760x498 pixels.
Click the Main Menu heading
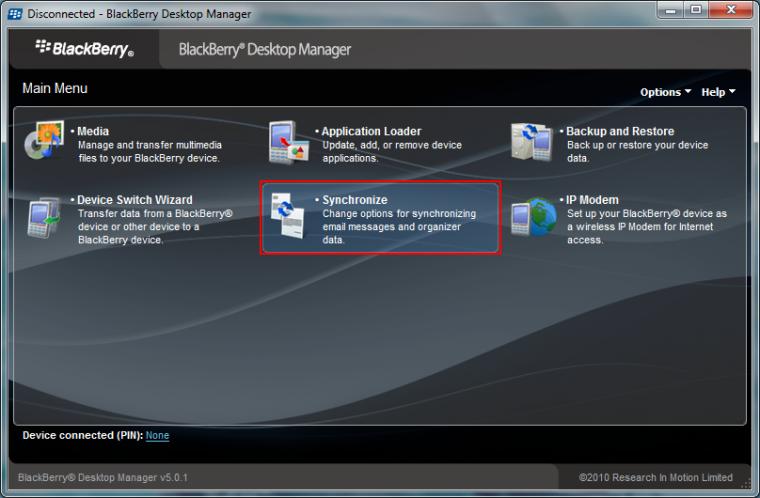tap(55, 88)
